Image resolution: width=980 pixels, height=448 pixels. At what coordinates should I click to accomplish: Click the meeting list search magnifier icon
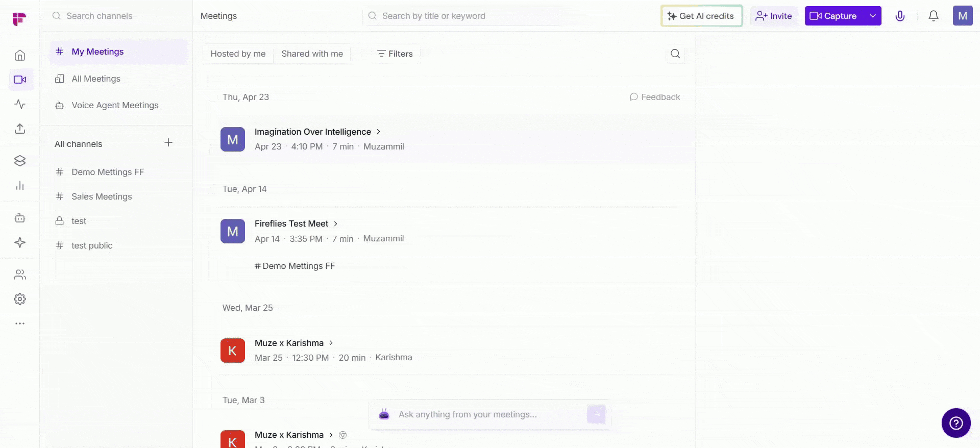tap(675, 54)
